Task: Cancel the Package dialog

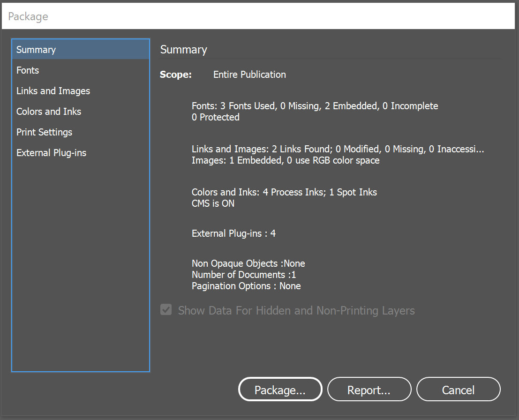Action: [x=458, y=389]
